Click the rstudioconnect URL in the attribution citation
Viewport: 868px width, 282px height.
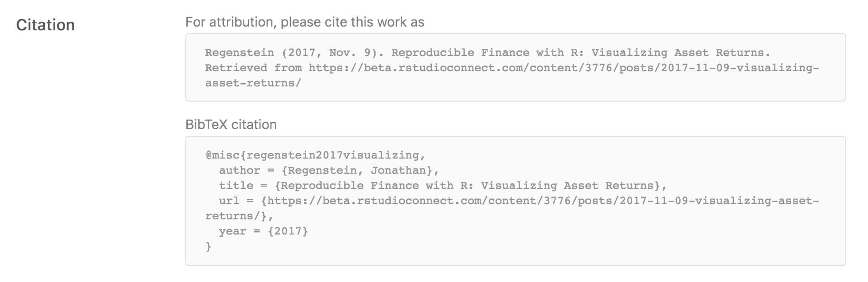(563, 68)
